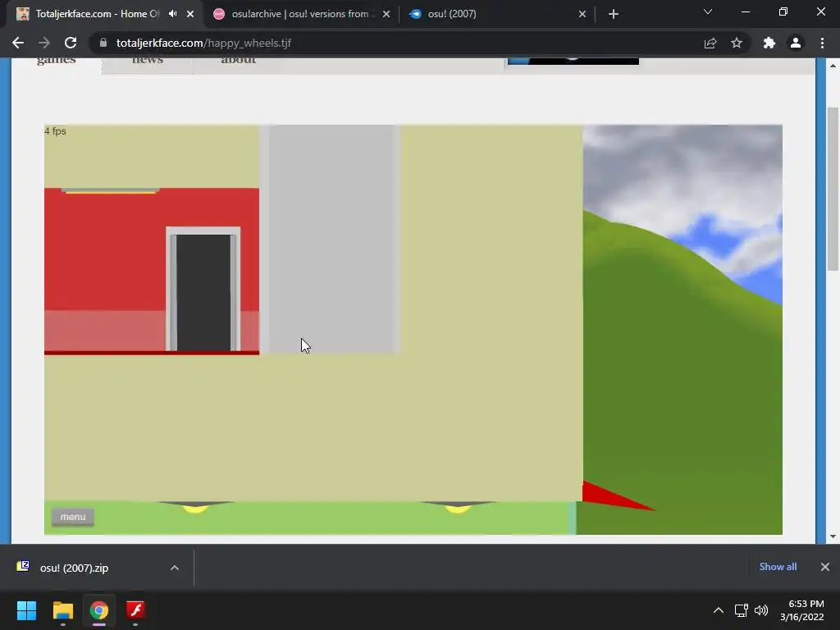Click the network tray icon
The width and height of the screenshot is (840, 630).
742,610
